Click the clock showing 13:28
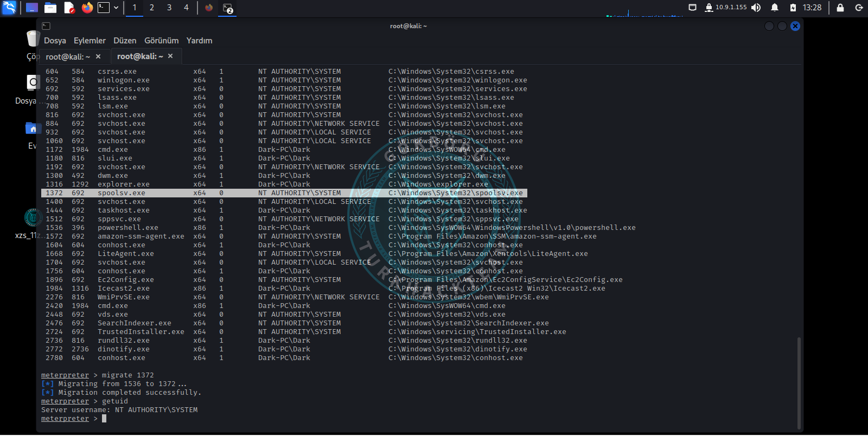Screen dimensions: 868x436 click(812, 8)
